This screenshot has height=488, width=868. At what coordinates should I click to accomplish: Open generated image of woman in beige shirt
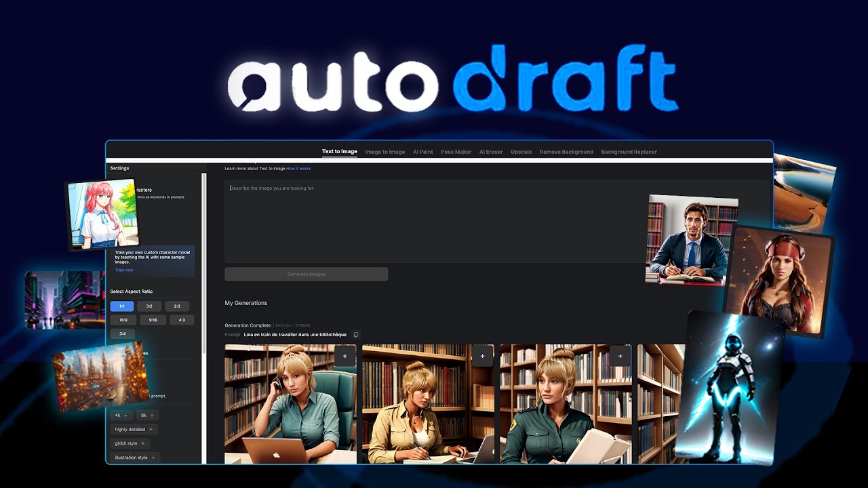(428, 404)
